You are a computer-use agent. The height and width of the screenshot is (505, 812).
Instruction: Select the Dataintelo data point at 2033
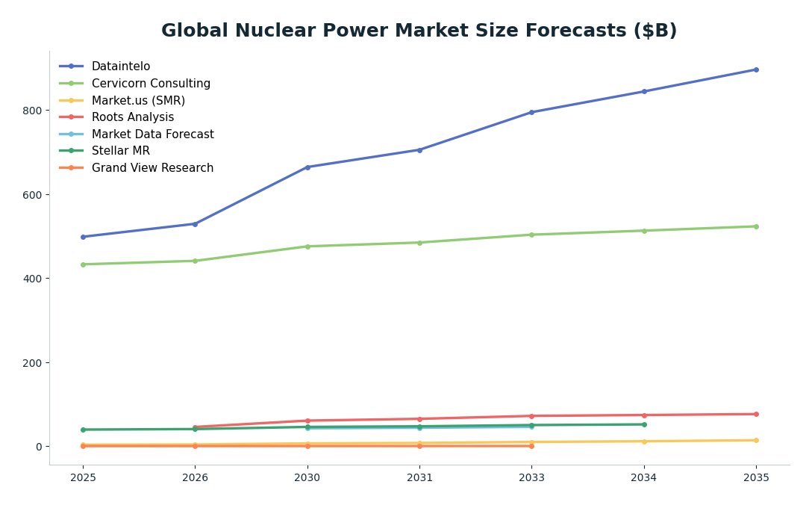[532, 112]
